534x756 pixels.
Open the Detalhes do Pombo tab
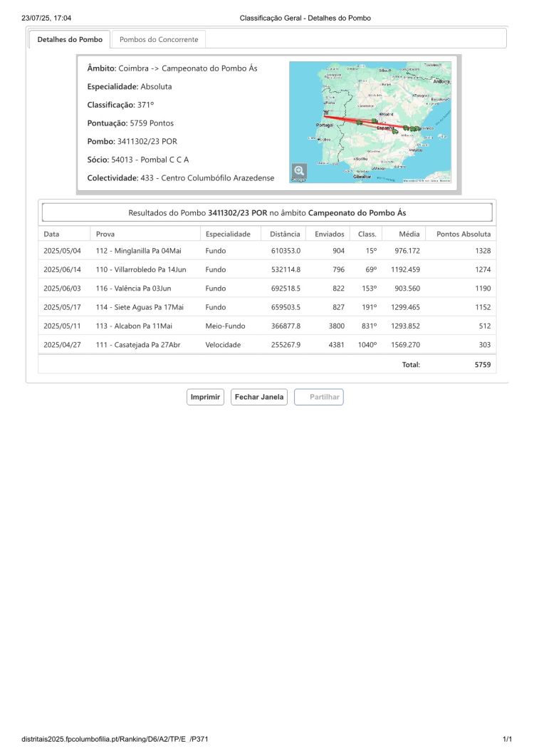pos(70,39)
